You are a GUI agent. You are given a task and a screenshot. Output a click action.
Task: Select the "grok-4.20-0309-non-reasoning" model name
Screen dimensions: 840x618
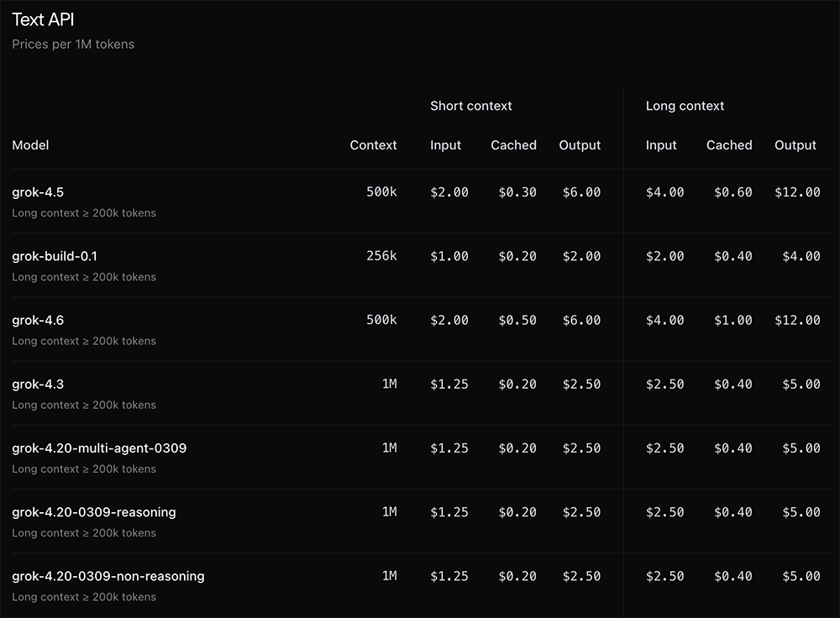tap(108, 576)
